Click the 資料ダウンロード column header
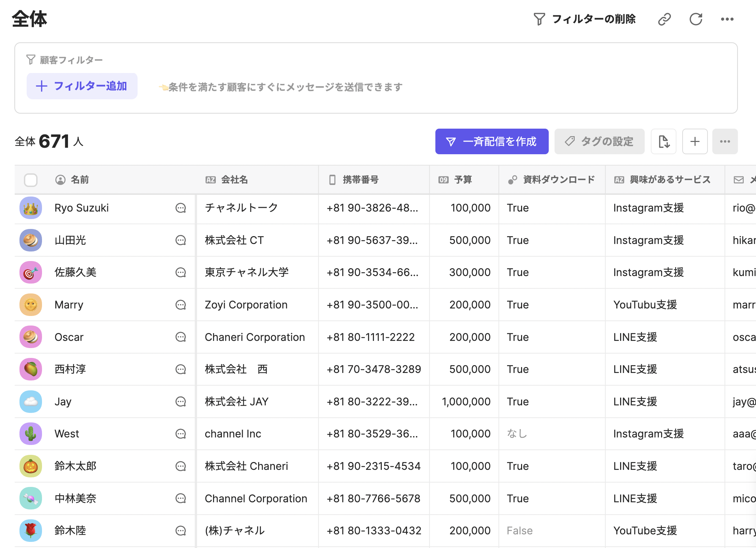 pos(558,180)
